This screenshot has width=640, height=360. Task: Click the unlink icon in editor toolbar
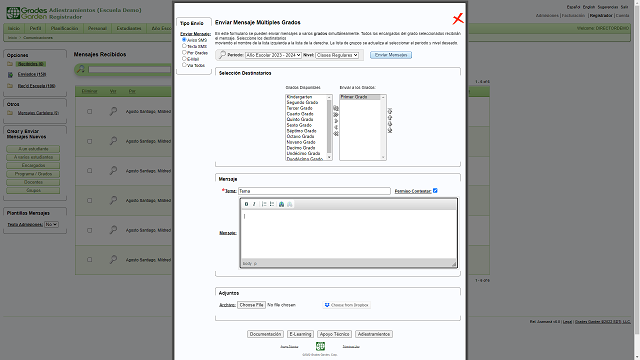click(x=289, y=204)
